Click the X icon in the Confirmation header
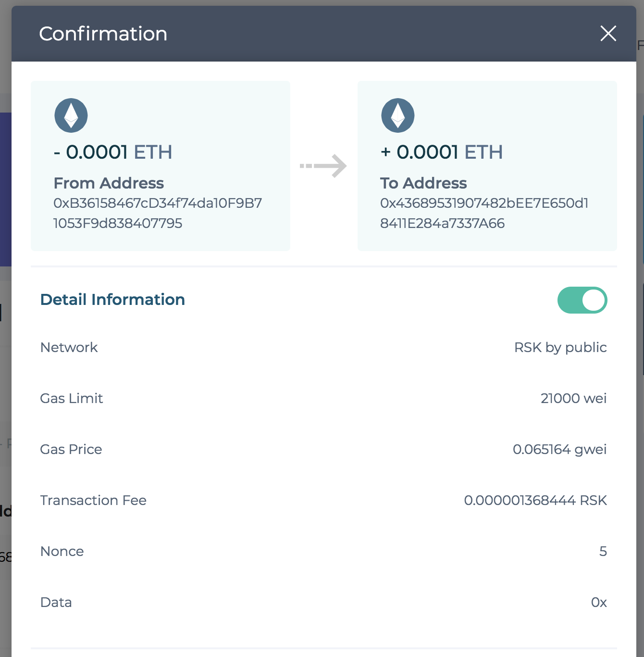 [x=608, y=33]
